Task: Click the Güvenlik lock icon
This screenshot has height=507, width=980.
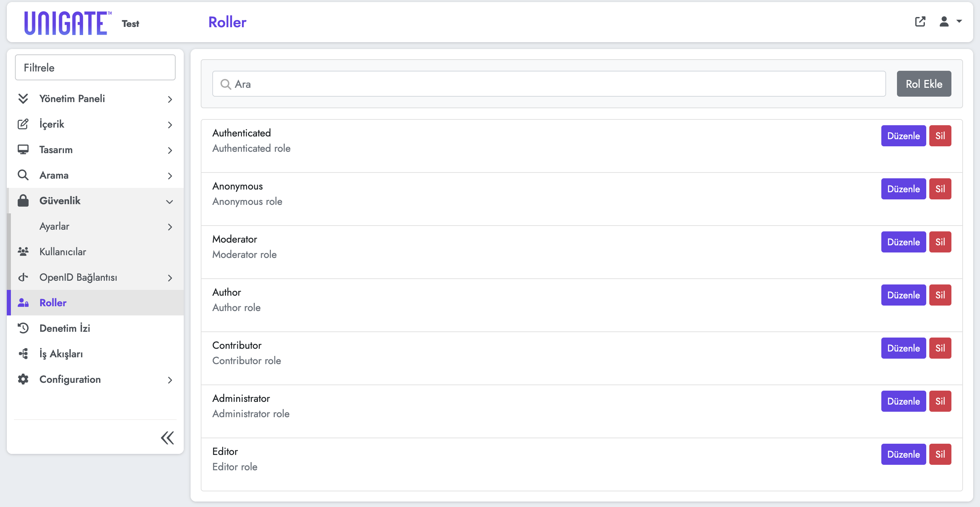Action: tap(23, 200)
